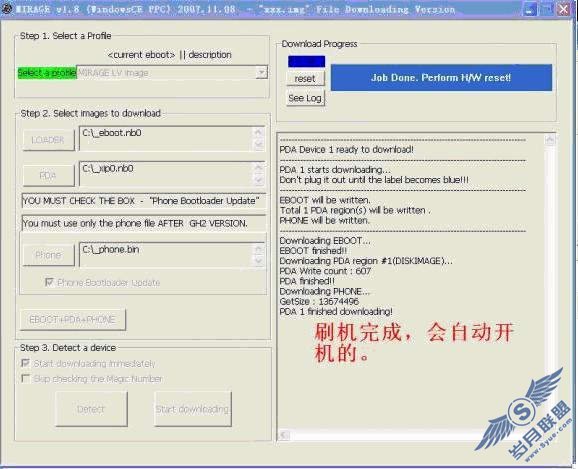Open the See Log button
Viewport: 578px width, 469px height.
(x=305, y=98)
